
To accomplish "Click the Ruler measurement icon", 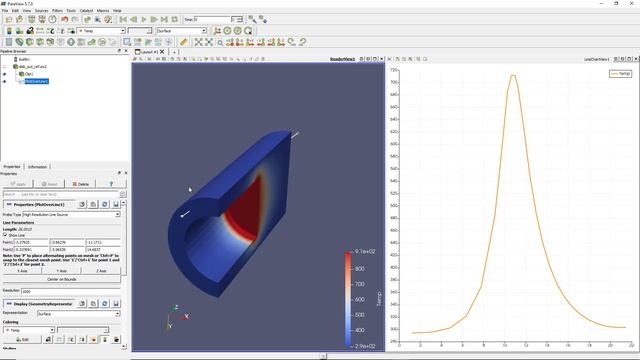I will pos(184,42).
